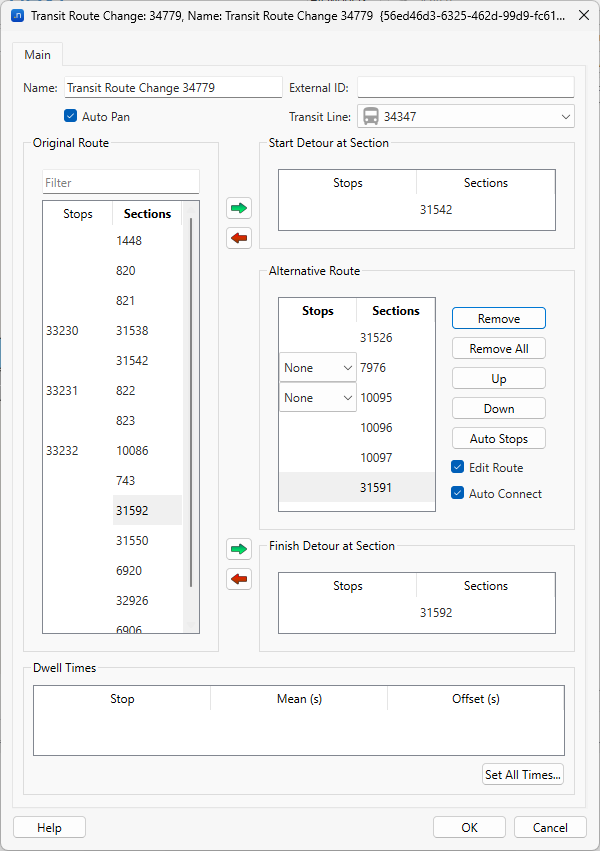Screen dimensions: 600x851
Task: Click the bus icon in Transit Line field
Action: click(x=371, y=117)
